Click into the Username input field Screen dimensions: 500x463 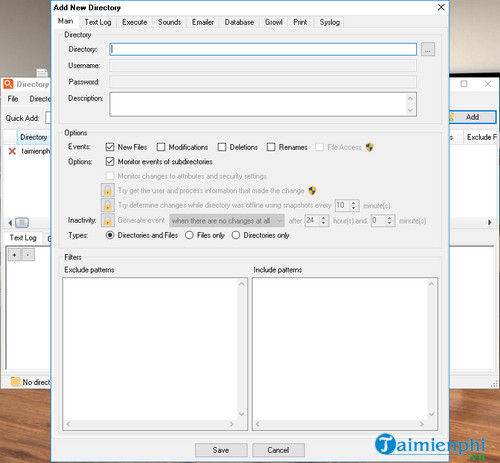pos(263,66)
